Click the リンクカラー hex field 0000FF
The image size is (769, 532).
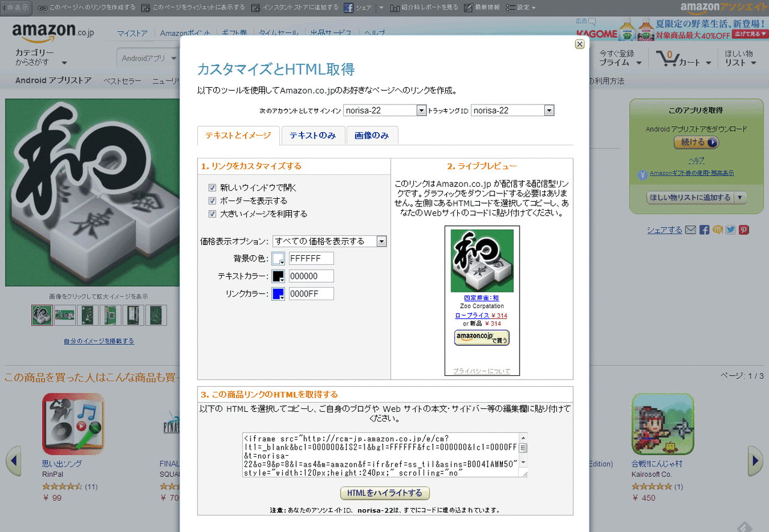[x=311, y=294]
